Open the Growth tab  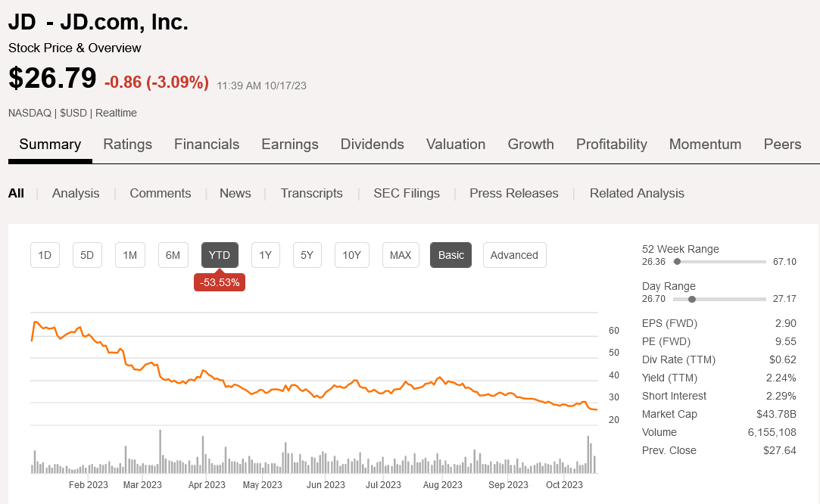pos(531,145)
